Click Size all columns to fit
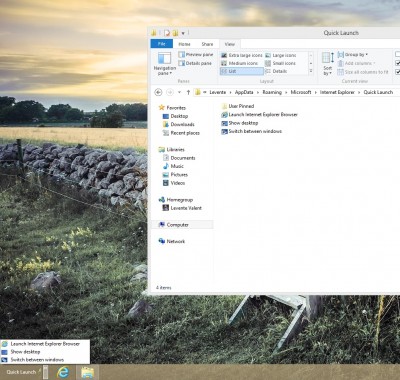The width and height of the screenshot is (400, 380). (363, 72)
